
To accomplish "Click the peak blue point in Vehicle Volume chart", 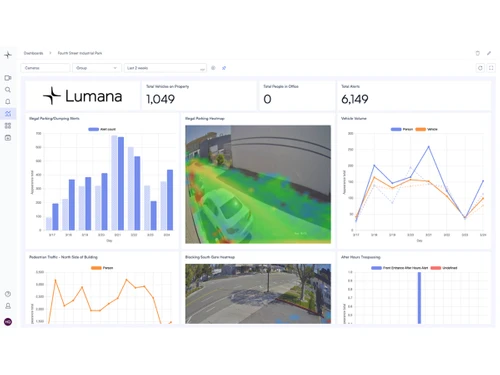I will pos(429,147).
